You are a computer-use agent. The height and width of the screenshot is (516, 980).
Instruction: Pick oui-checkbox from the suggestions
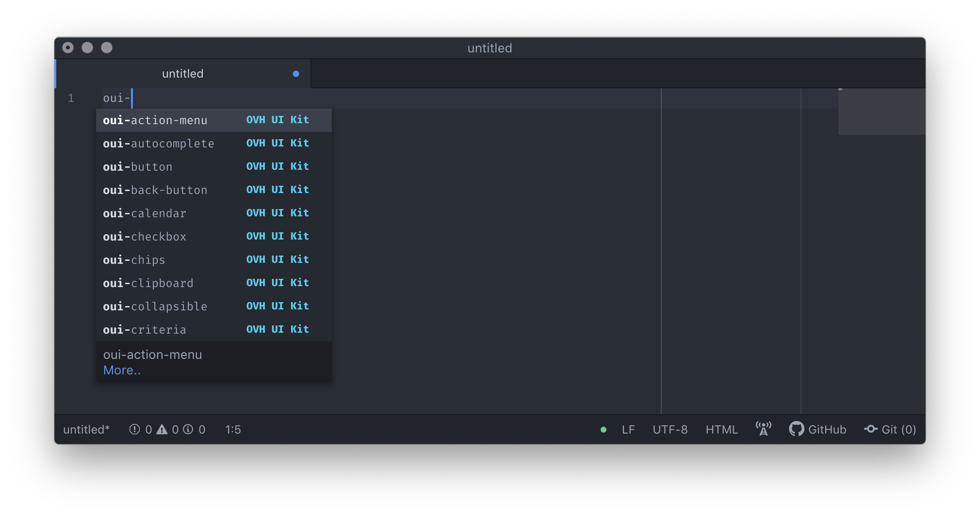tap(213, 237)
